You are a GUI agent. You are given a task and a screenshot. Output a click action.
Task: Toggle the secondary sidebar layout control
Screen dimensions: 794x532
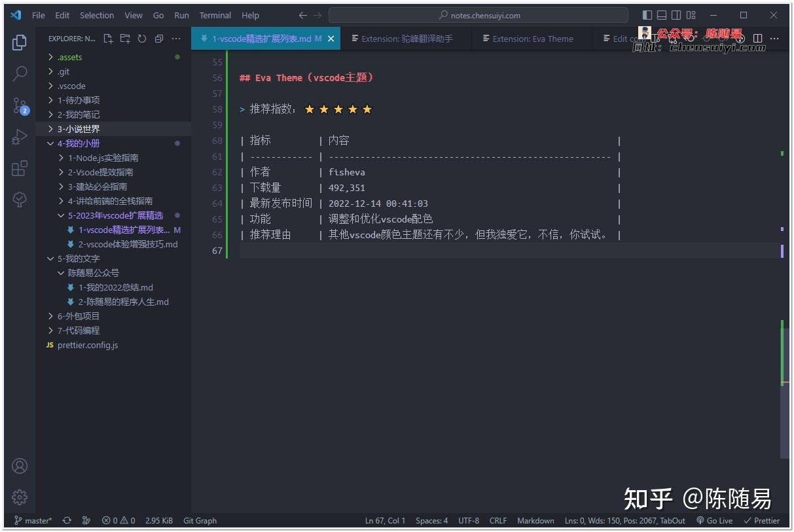click(676, 14)
